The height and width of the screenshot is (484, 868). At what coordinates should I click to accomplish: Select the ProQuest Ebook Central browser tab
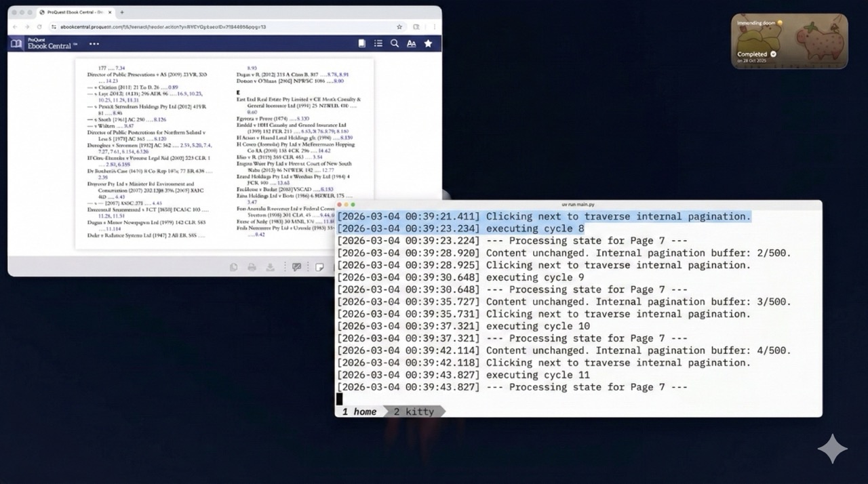click(75, 12)
